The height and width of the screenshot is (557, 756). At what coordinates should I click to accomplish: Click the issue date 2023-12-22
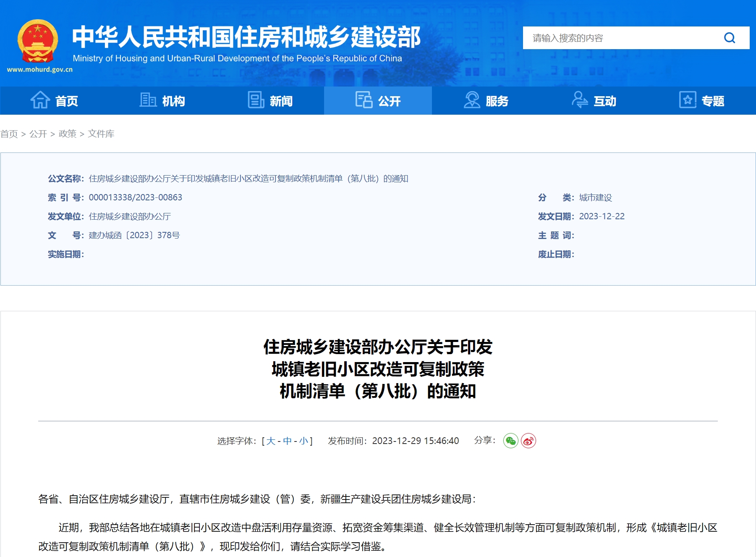pos(602,216)
